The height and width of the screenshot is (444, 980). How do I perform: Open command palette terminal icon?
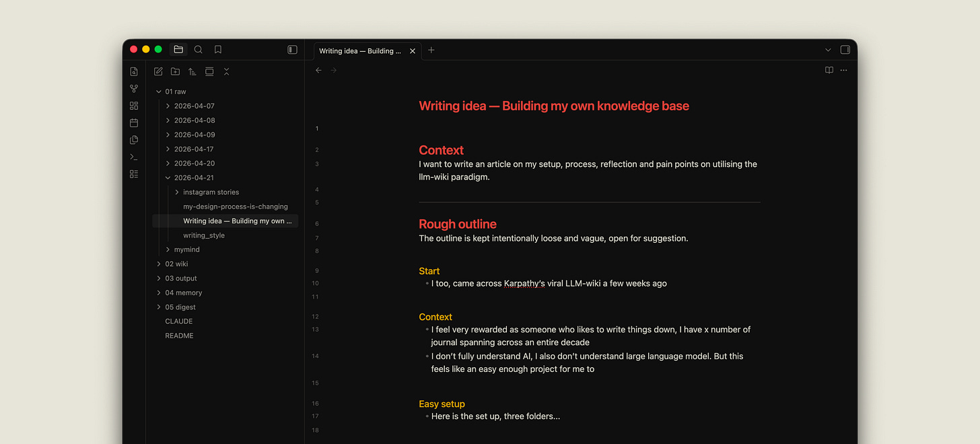(x=134, y=157)
